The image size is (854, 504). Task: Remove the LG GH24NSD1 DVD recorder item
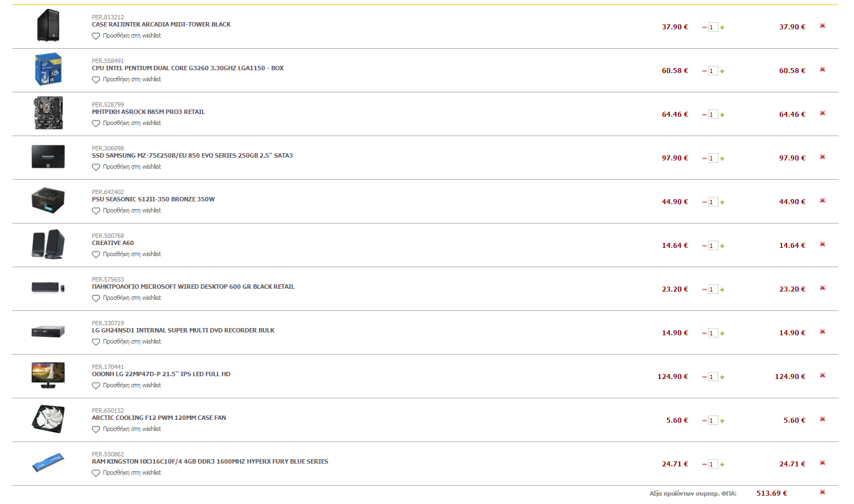(x=822, y=331)
